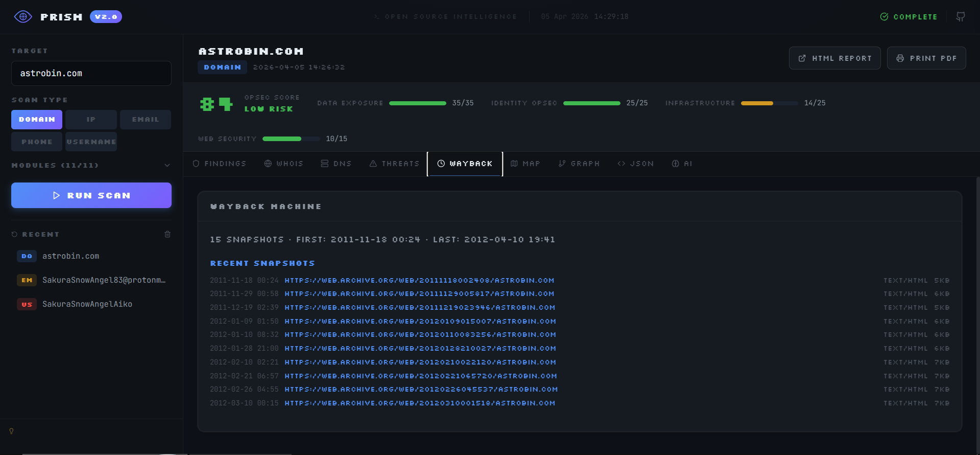Click the EM badge beside SakuraSnowAngel83 email

(27, 280)
